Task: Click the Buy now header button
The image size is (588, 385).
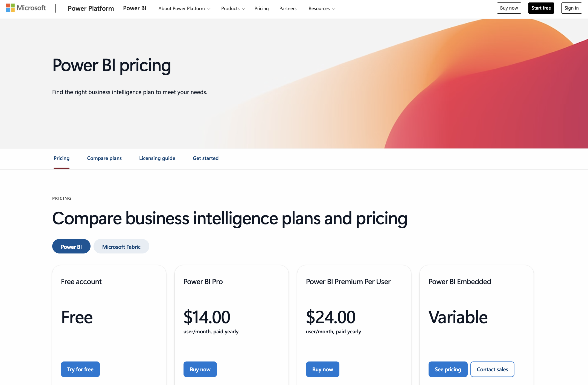Action: coord(509,8)
